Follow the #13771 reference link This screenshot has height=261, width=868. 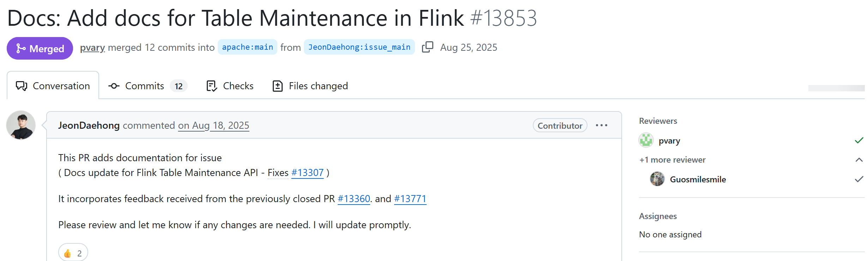coord(410,199)
